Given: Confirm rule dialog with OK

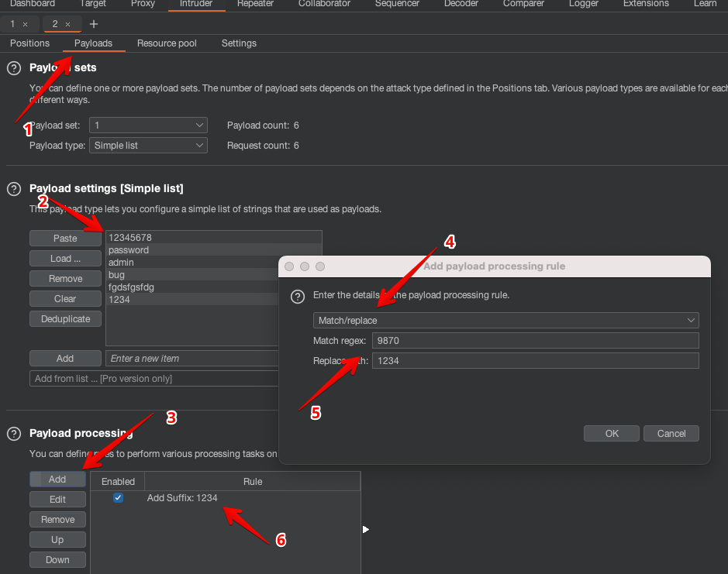Looking at the screenshot, I should (x=612, y=433).
